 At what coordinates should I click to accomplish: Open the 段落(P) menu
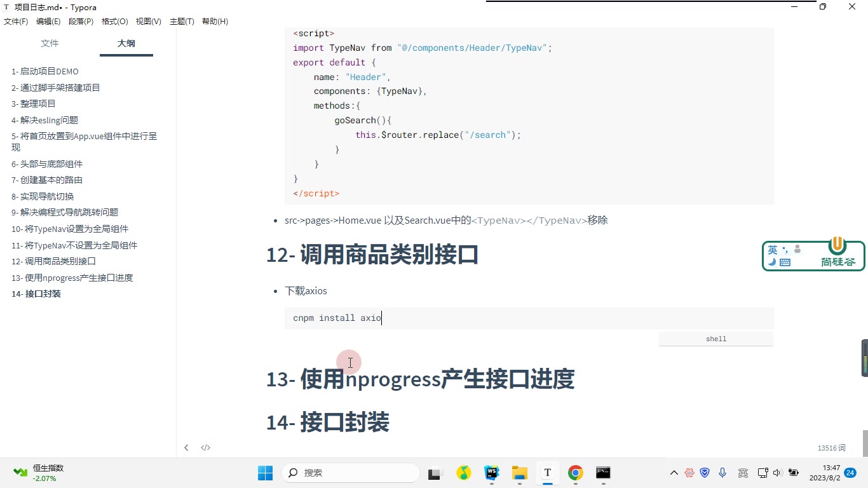pyautogui.click(x=81, y=22)
